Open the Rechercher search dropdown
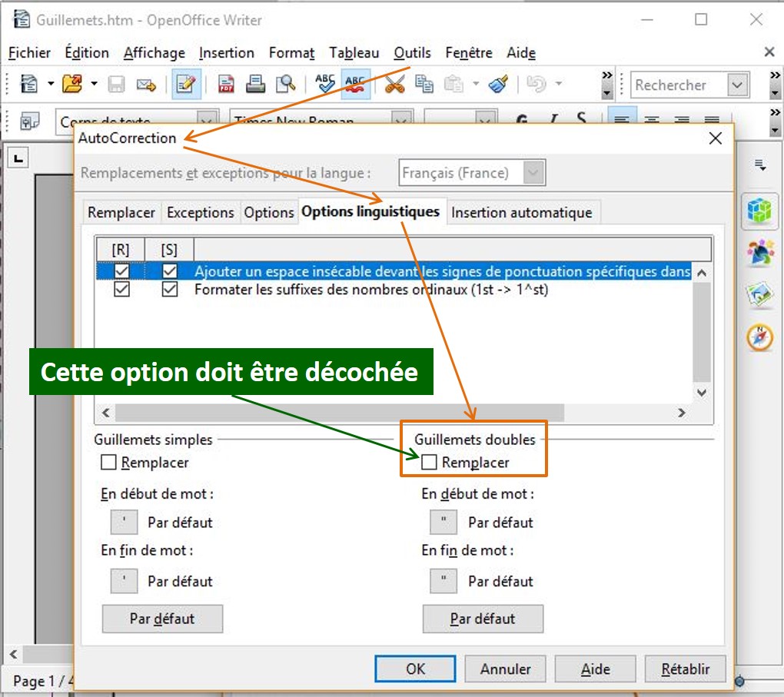The height and width of the screenshot is (697, 784). [738, 85]
